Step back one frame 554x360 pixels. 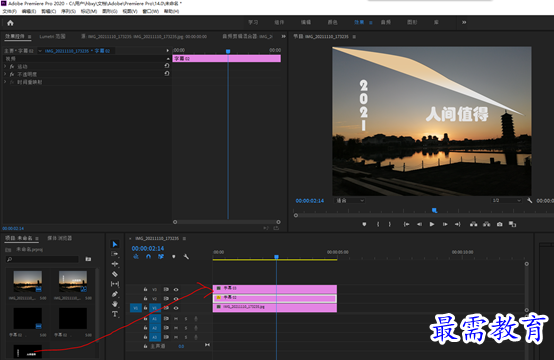click(419, 224)
